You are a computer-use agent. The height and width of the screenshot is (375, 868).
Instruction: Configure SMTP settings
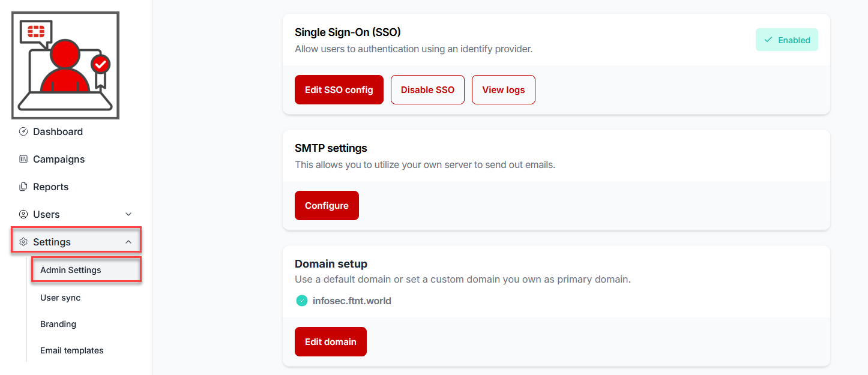(x=327, y=205)
